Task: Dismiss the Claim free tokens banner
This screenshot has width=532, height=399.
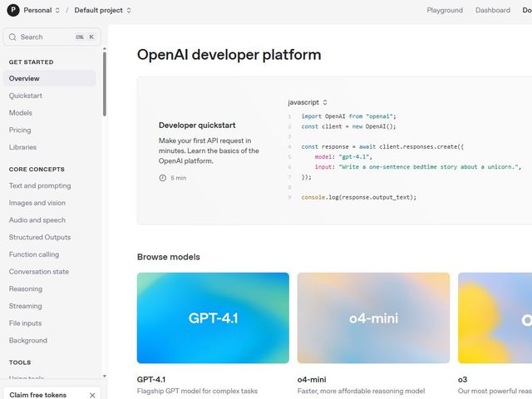Action: [x=92, y=396]
